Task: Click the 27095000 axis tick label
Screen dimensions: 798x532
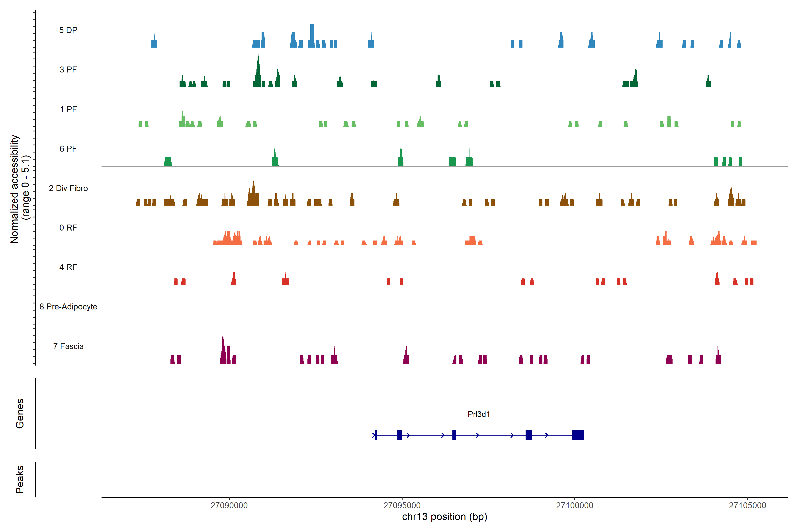Action: pos(402,505)
